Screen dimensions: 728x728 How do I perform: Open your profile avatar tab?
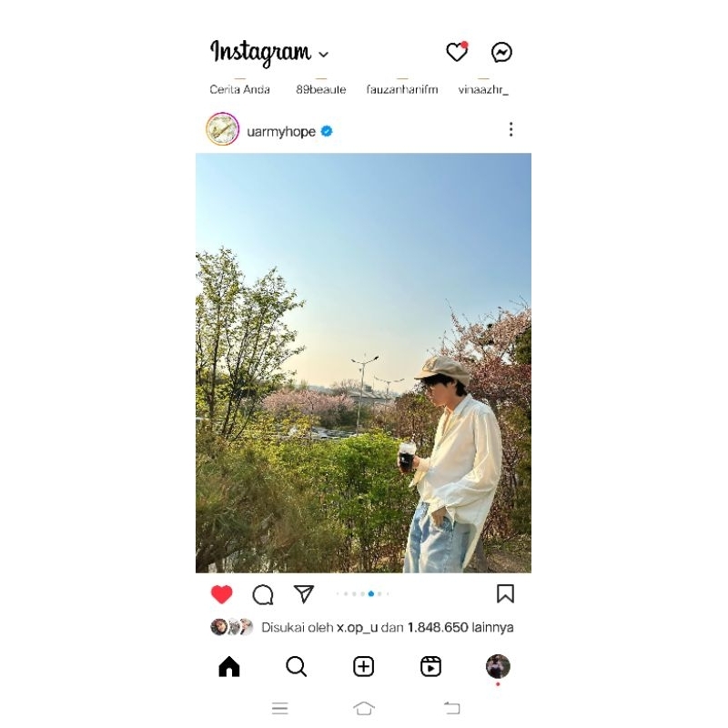498,667
